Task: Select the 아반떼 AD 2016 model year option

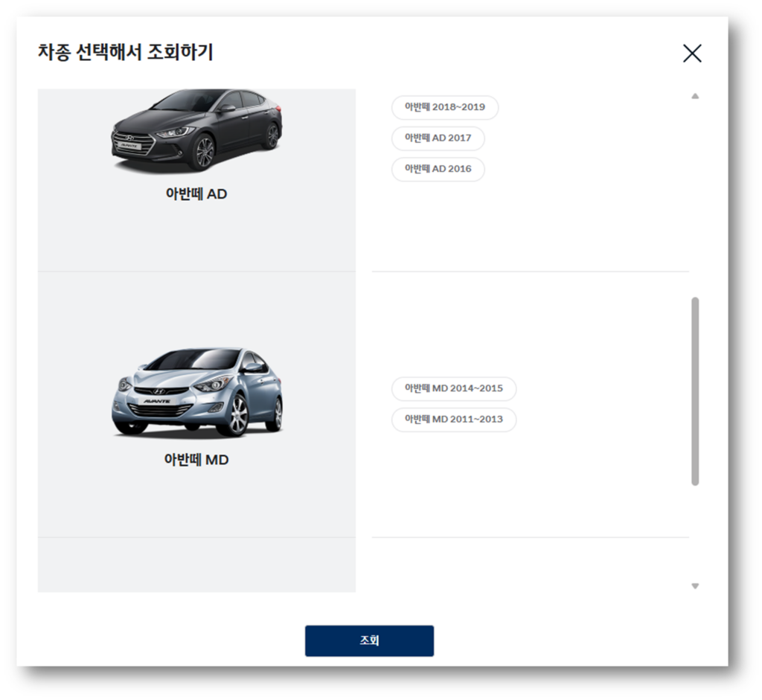Action: (x=438, y=170)
